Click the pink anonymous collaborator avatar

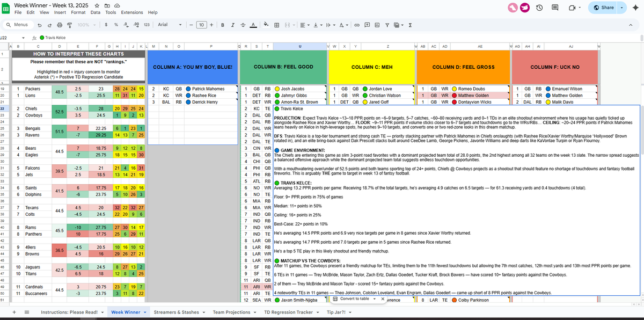(x=513, y=7)
